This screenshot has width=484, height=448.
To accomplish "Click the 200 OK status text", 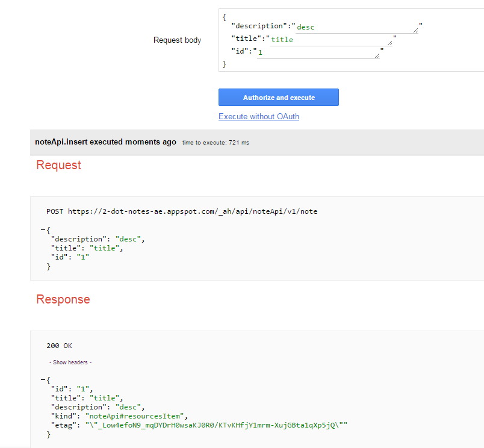I will [59, 346].
